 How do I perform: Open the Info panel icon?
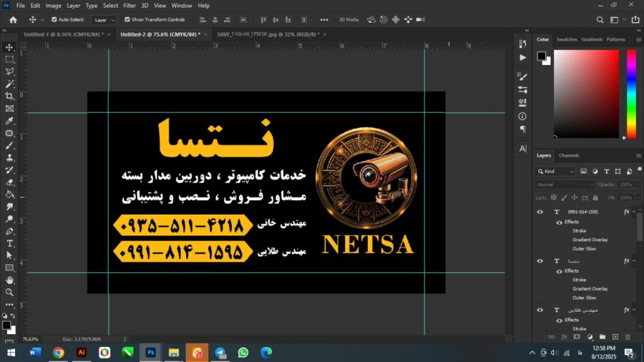click(x=523, y=116)
